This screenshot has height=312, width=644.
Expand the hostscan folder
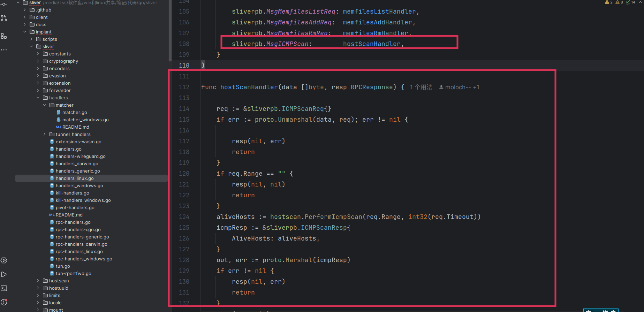[38, 281]
